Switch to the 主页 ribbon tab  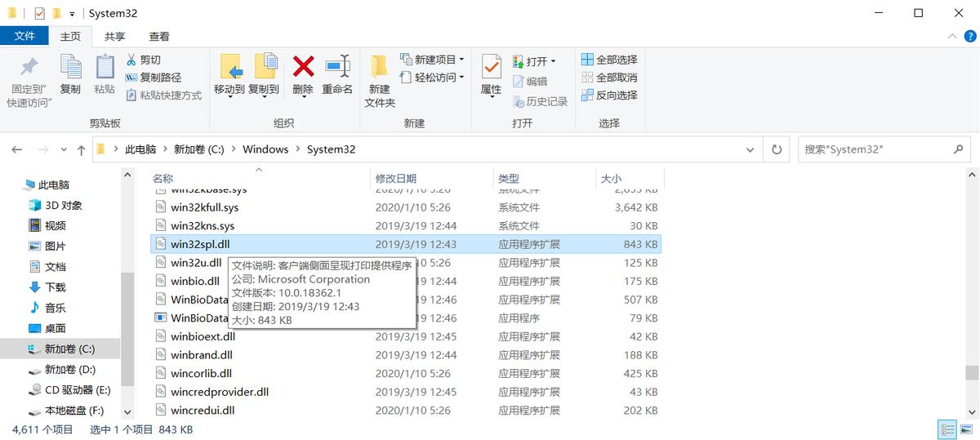71,37
